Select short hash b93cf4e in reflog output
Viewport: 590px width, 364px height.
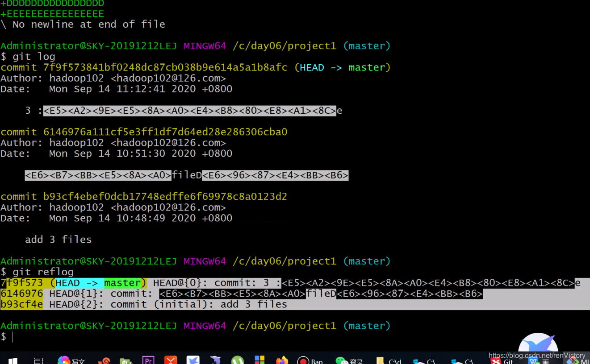21,304
